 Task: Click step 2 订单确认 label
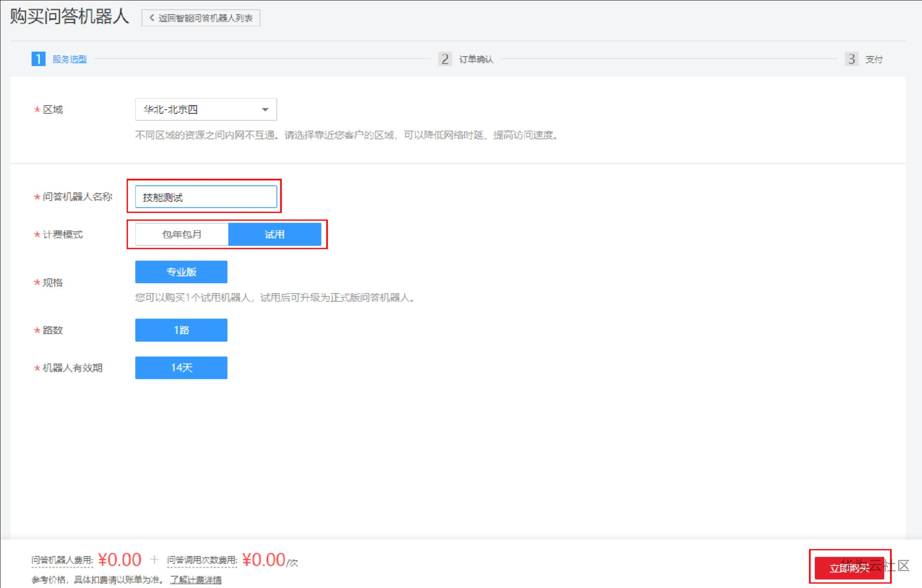[x=476, y=59]
